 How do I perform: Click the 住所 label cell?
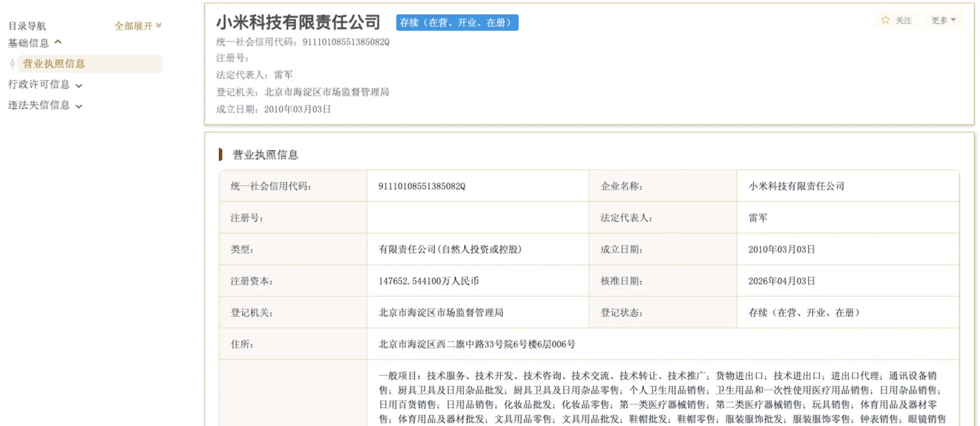pos(293,345)
